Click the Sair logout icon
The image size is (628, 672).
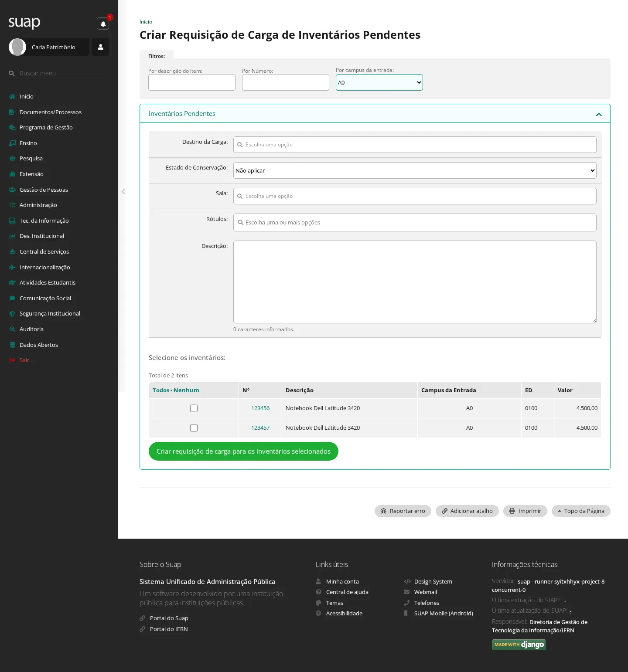point(12,360)
